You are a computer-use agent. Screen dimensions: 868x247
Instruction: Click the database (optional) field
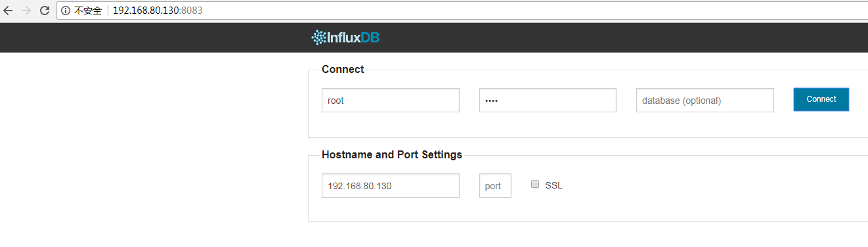[x=705, y=101]
